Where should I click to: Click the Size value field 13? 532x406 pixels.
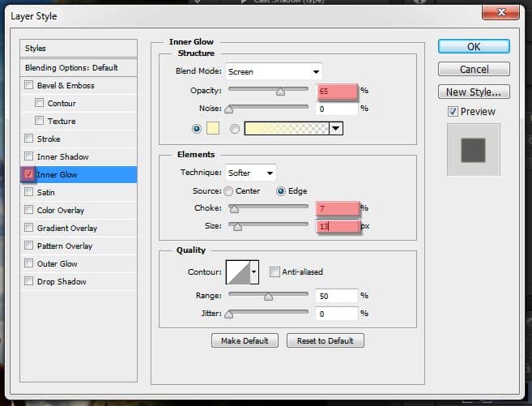pyautogui.click(x=338, y=226)
